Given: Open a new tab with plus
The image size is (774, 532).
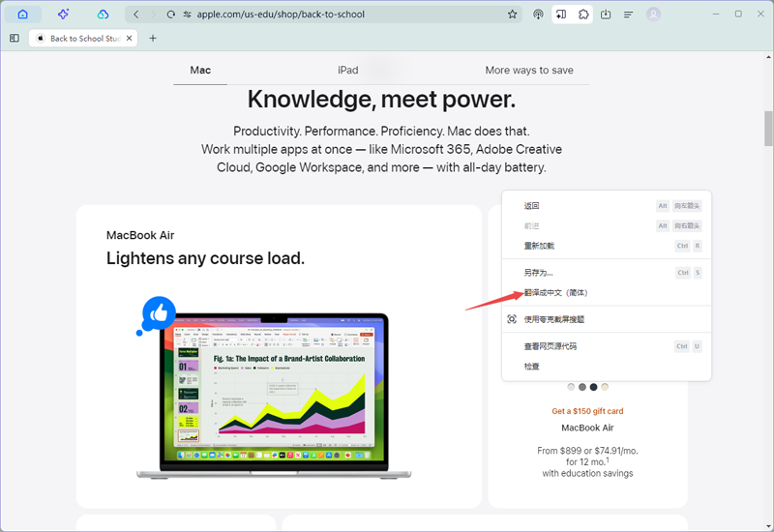Looking at the screenshot, I should (x=153, y=38).
